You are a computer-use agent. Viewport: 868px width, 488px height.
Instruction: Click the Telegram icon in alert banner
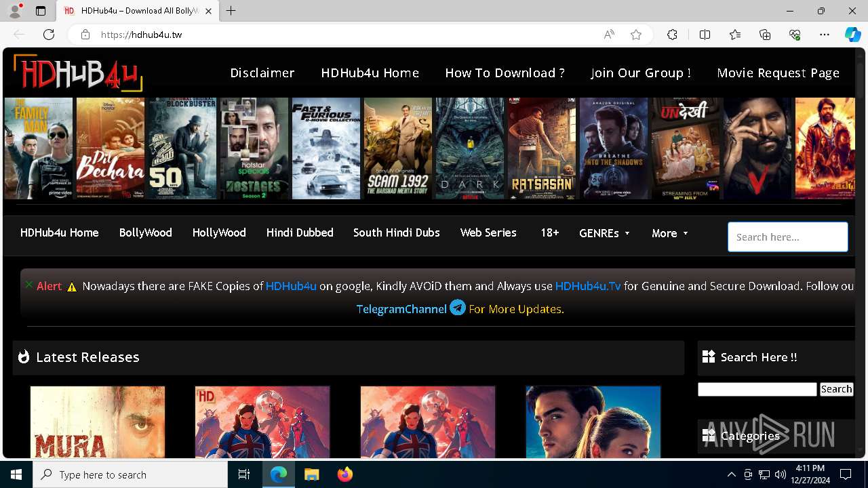tap(458, 308)
